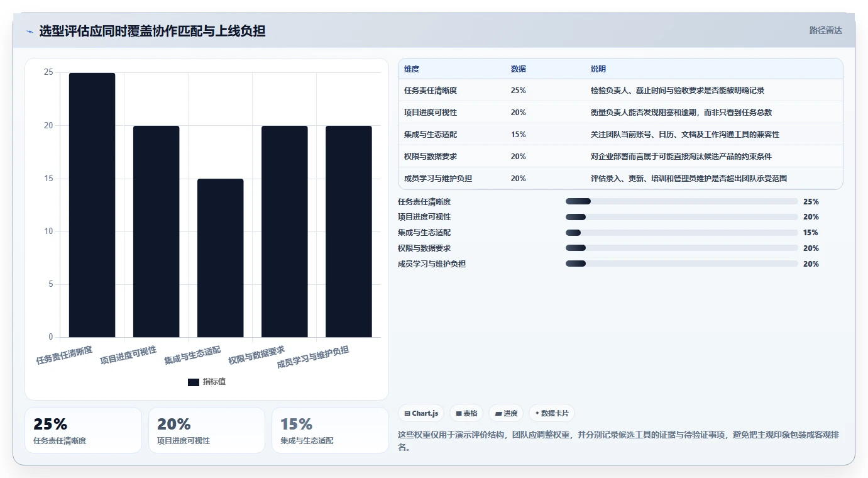Open the 25% 任务责任清晰度 stat card
The height and width of the screenshot is (478, 868).
point(83,430)
